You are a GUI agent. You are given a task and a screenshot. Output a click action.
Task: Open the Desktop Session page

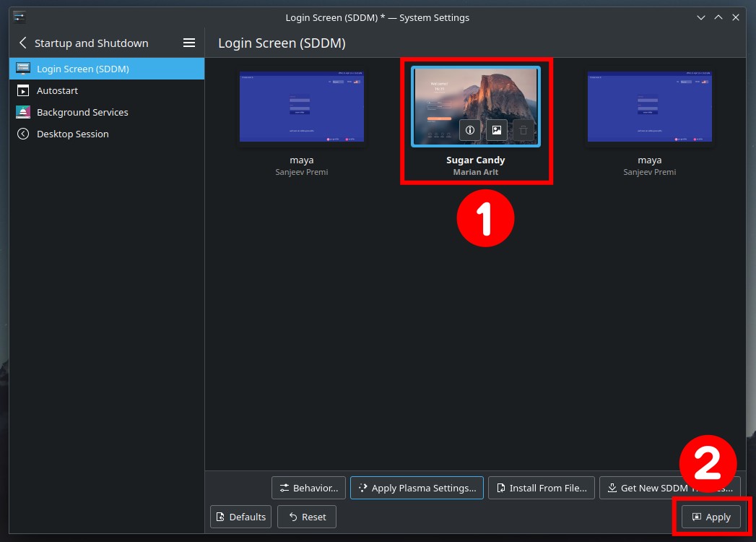pyautogui.click(x=107, y=134)
